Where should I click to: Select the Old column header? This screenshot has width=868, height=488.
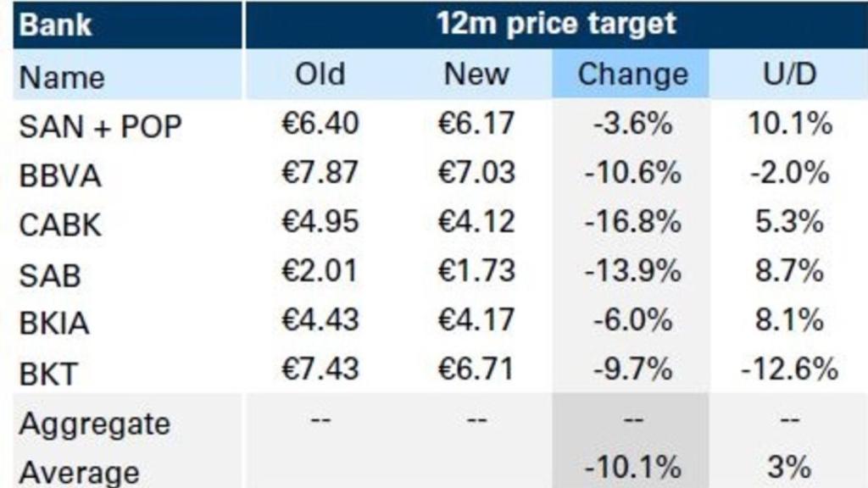coord(320,75)
